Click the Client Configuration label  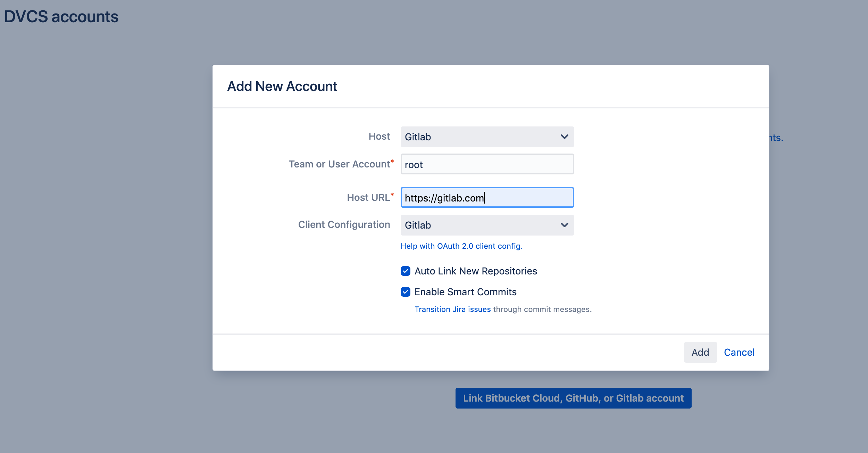[x=344, y=224]
